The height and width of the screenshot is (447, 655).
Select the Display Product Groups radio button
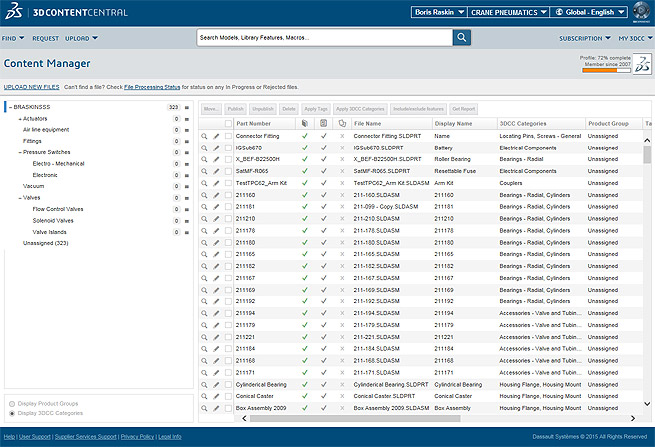[12, 402]
